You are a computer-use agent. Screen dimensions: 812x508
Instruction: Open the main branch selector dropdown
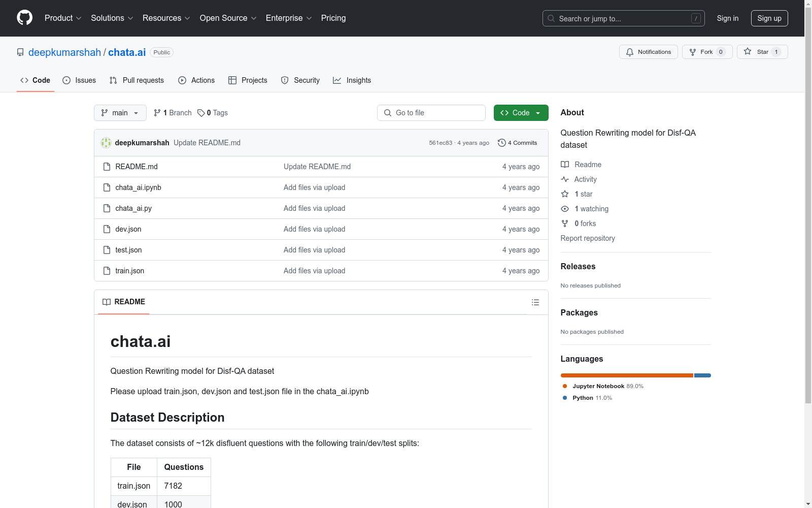[x=120, y=113]
